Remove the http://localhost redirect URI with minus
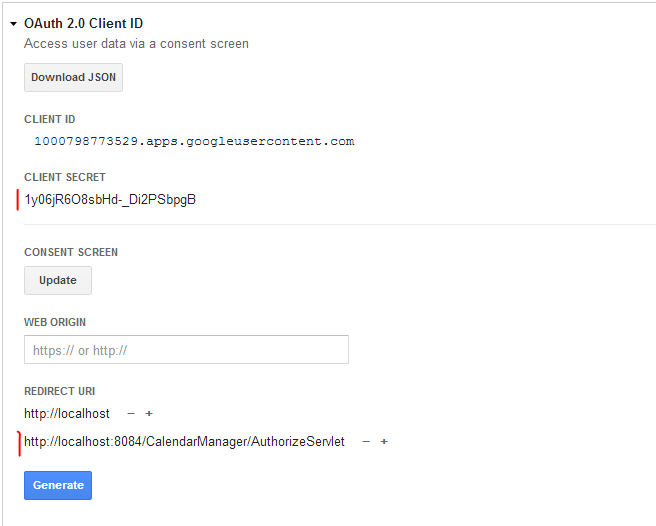This screenshot has height=526, width=656. [131, 413]
